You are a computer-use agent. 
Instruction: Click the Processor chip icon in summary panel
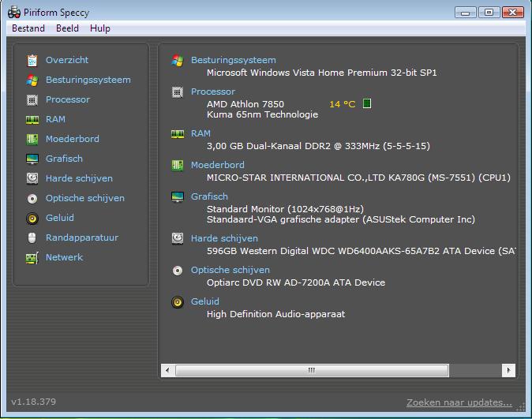178,92
